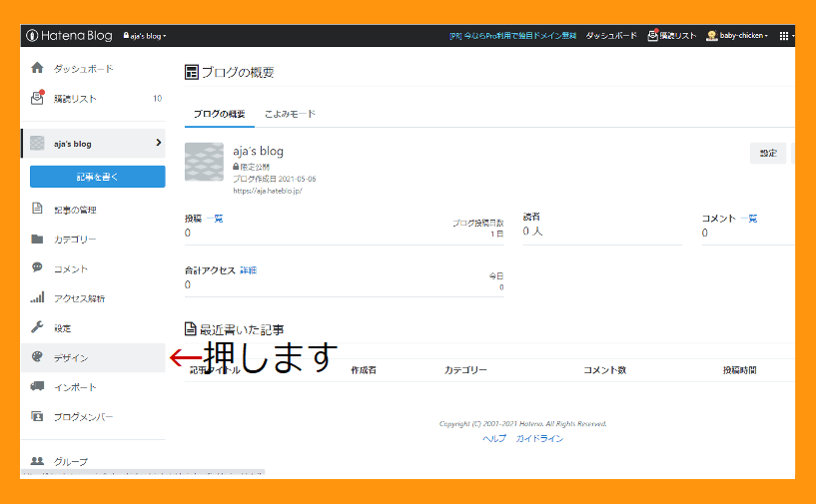Open the aja's blog title link
The image size is (816, 504).
pyautogui.click(x=258, y=152)
